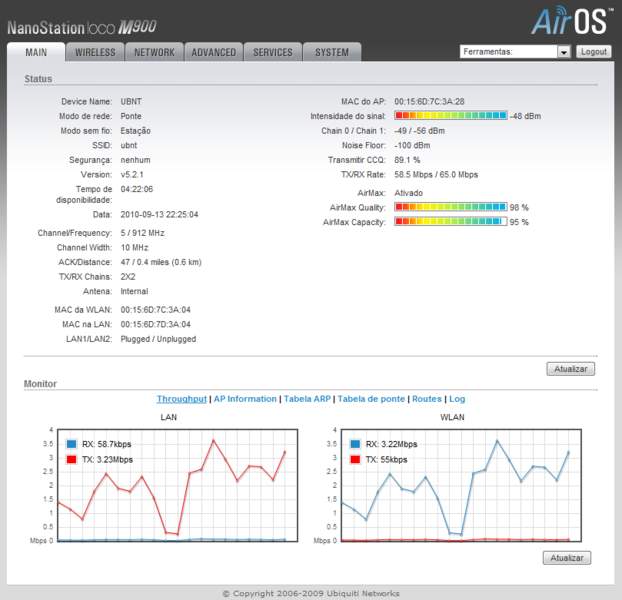Click Channel/Frequency value 5 / 912 MHz
The width and height of the screenshot is (622, 600).
pyautogui.click(x=142, y=233)
